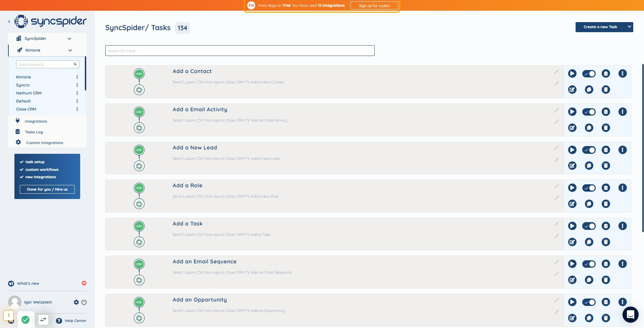Click the page vertical scrollbar
Screen dimensions: 644x328
(x=643, y=147)
